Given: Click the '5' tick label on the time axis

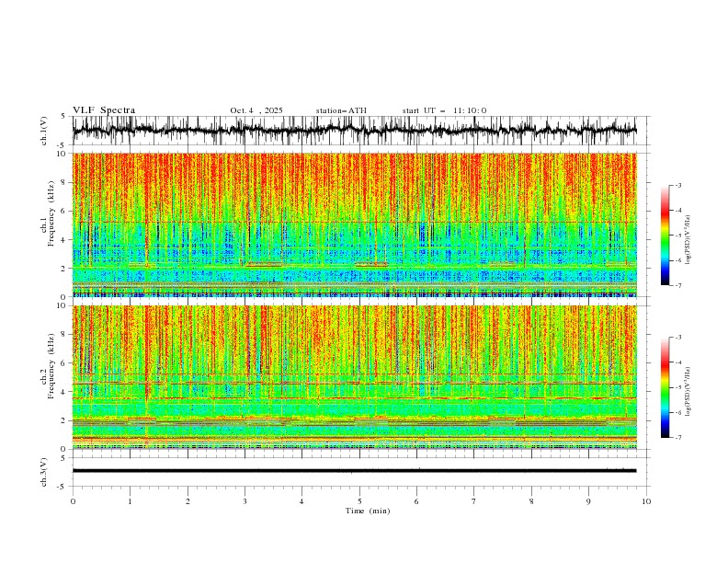Looking at the screenshot, I should click(359, 501).
